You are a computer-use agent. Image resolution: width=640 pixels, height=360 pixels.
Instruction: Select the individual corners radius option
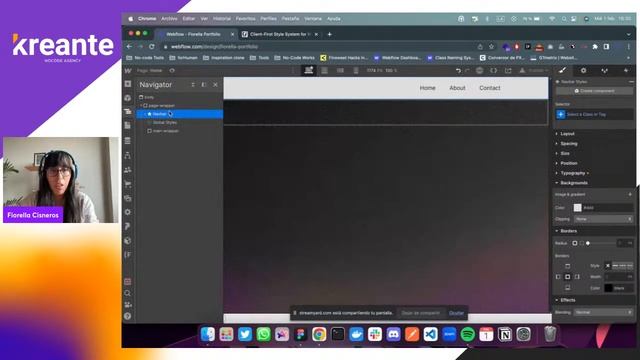[x=582, y=243]
